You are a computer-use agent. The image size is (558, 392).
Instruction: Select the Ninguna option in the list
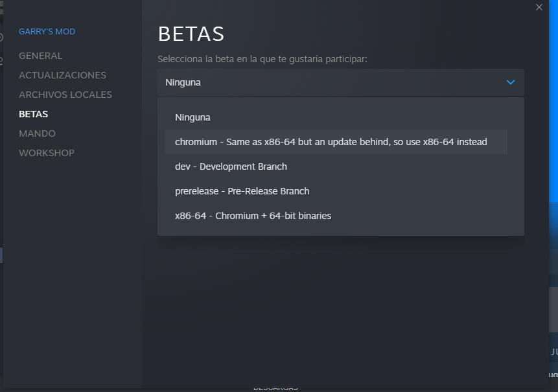pyautogui.click(x=192, y=117)
